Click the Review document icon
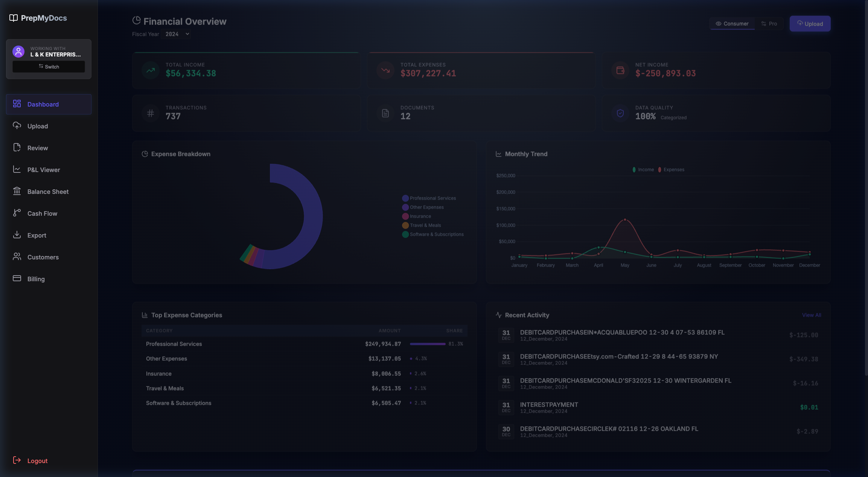 click(x=17, y=147)
